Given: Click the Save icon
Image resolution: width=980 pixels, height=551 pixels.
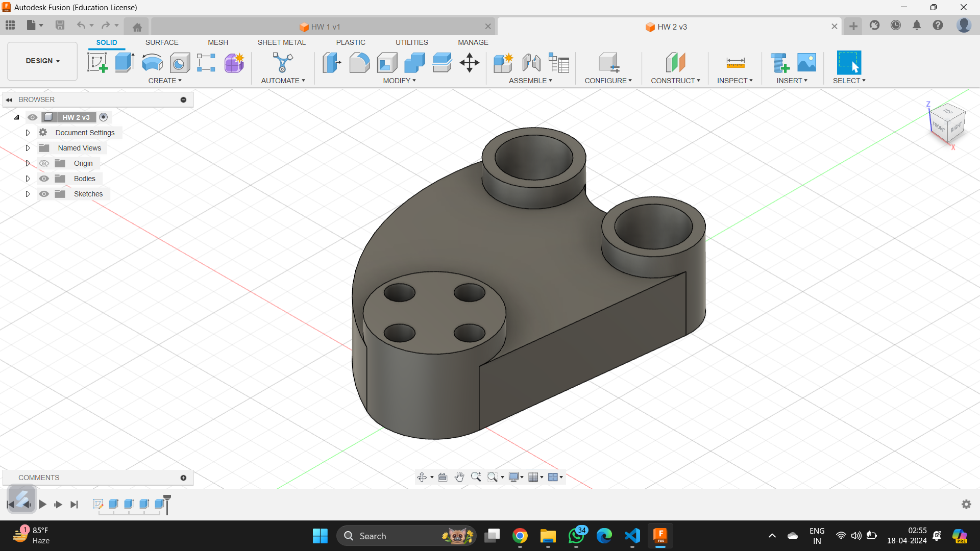Looking at the screenshot, I should [x=60, y=25].
